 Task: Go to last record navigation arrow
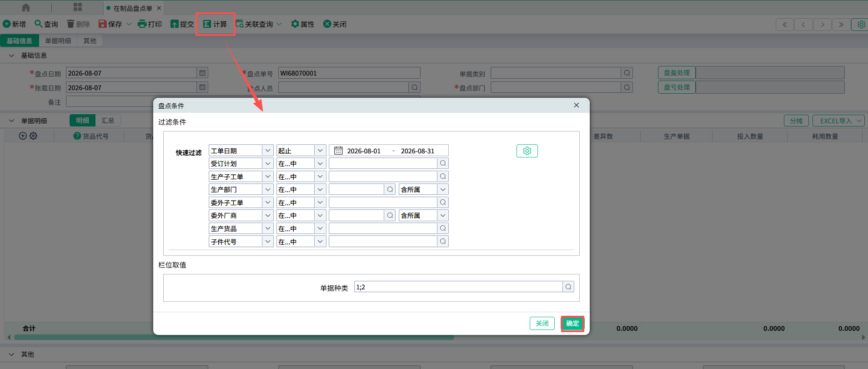tap(841, 25)
